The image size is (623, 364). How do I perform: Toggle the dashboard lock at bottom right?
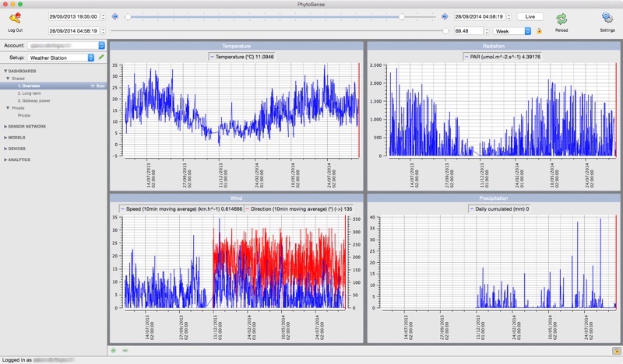(616, 351)
